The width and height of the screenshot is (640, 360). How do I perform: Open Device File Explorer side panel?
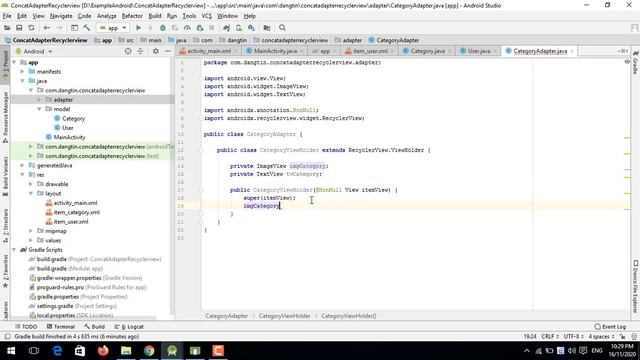click(x=636, y=287)
